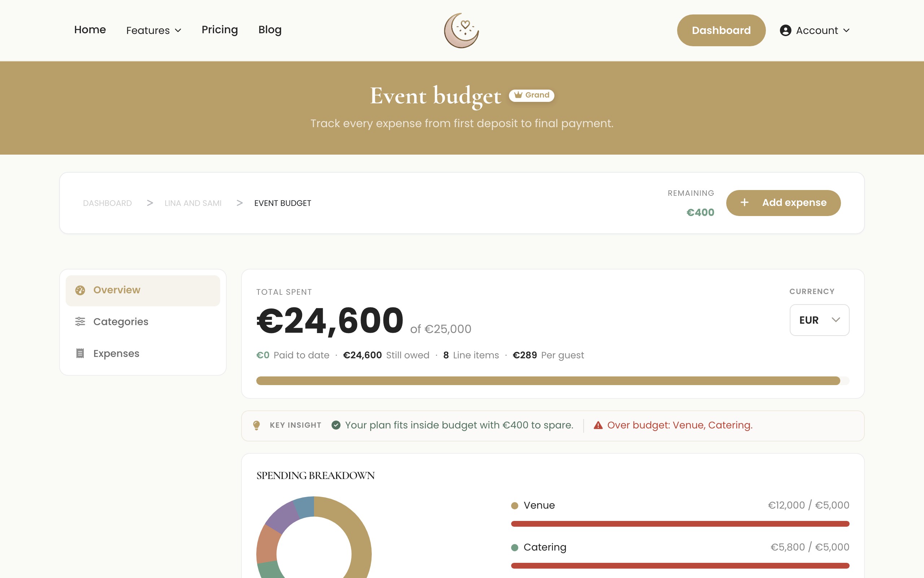Click the Catering category label
The width and height of the screenshot is (924, 578).
545,547
